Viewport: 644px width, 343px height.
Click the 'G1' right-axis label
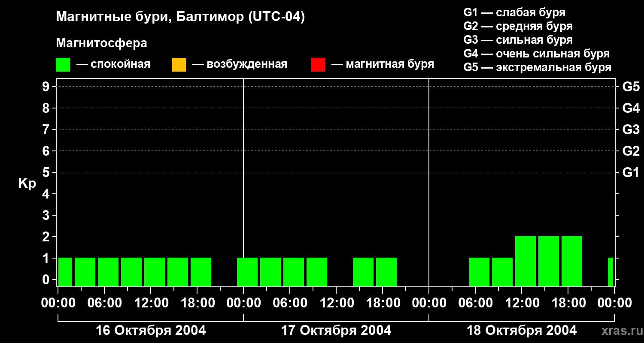631,172
